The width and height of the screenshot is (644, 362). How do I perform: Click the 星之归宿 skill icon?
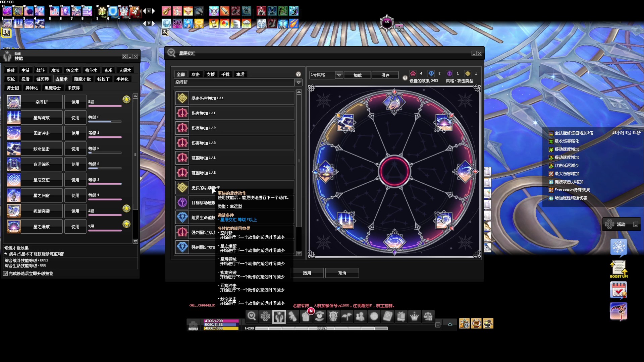pos(14,195)
